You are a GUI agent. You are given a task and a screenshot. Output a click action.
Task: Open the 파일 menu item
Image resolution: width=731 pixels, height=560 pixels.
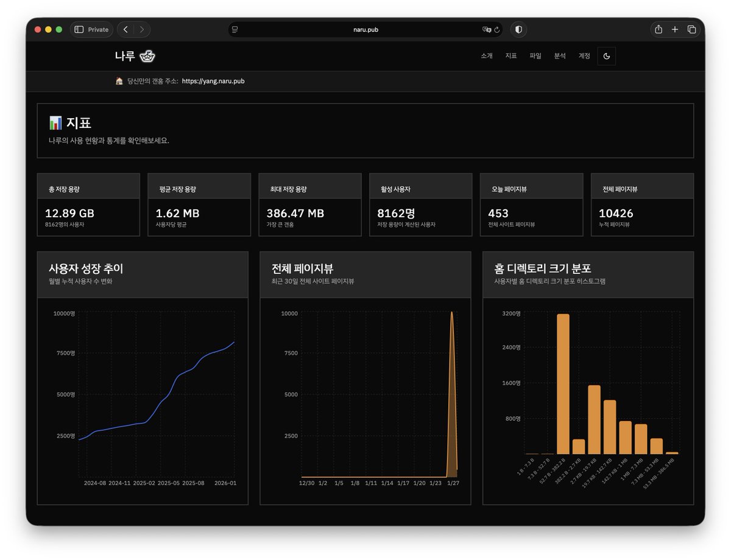(x=535, y=56)
